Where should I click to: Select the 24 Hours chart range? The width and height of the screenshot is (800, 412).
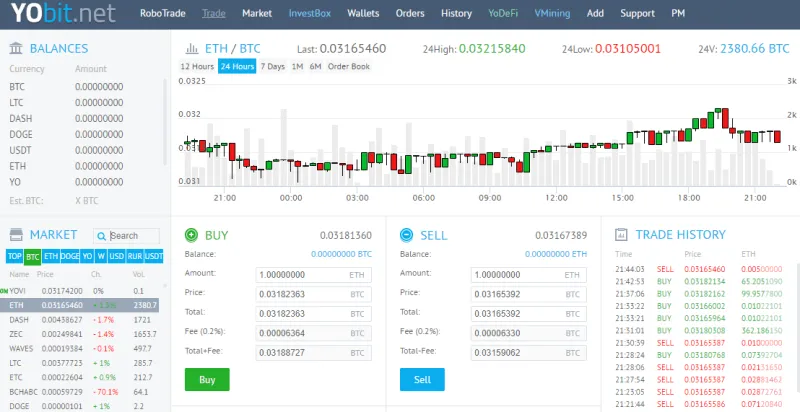237,66
